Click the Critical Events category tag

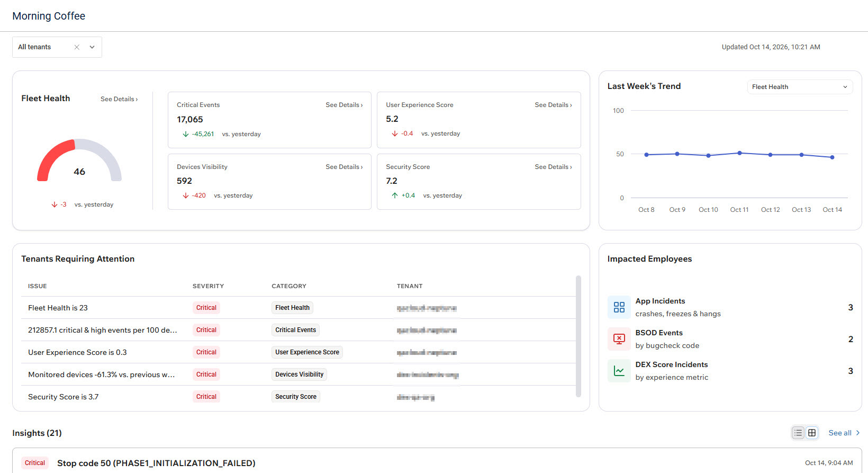pos(295,330)
